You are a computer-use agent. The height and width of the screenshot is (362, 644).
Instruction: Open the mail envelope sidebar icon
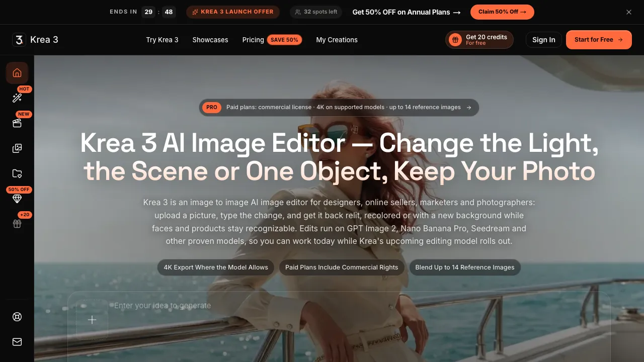coord(17,342)
